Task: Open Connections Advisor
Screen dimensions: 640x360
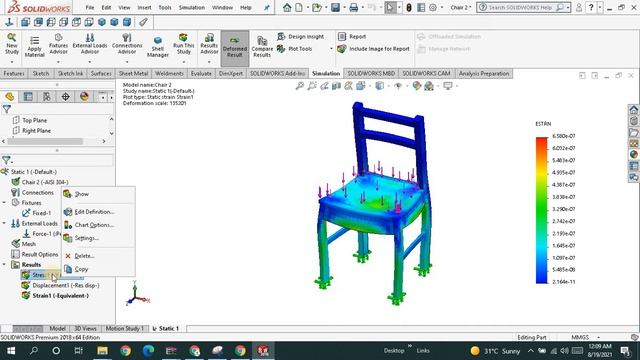Action: (127, 44)
